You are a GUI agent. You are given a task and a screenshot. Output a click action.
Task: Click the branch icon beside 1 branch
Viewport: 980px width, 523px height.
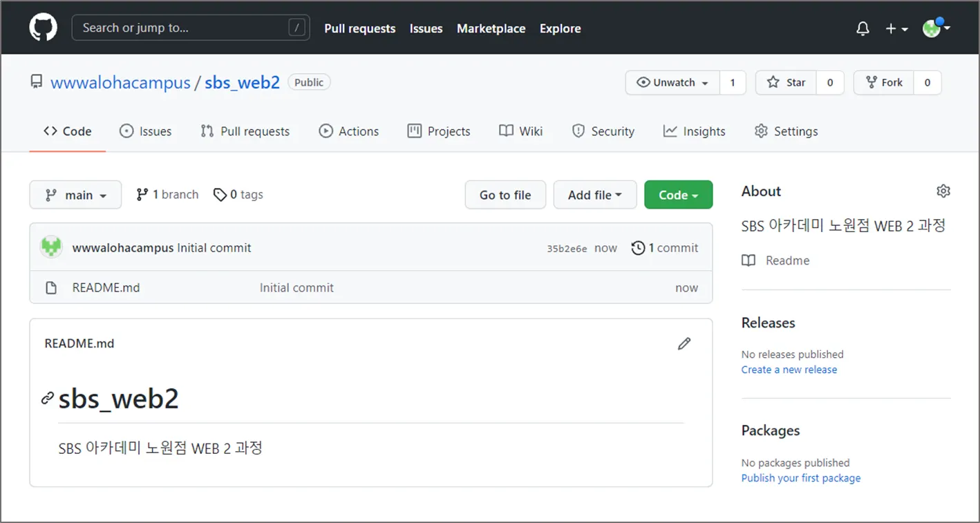tap(142, 195)
